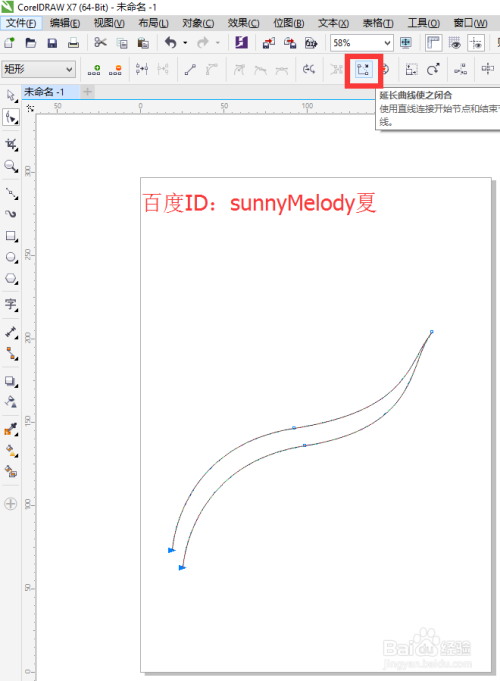This screenshot has height=681, width=500.
Task: Toggle the Show Grid button
Action: (454, 43)
